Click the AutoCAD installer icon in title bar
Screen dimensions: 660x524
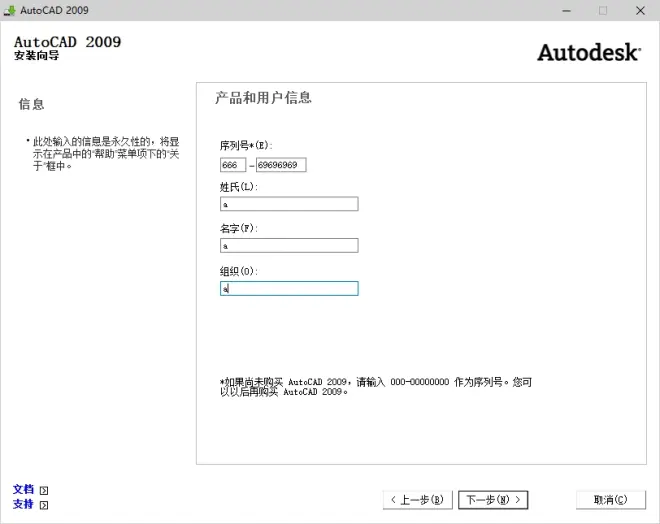tap(9, 10)
